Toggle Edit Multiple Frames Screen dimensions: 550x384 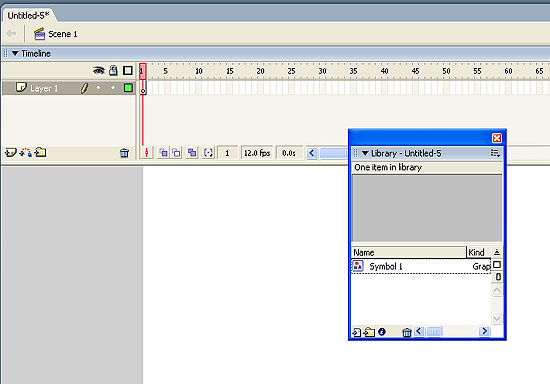click(x=192, y=153)
